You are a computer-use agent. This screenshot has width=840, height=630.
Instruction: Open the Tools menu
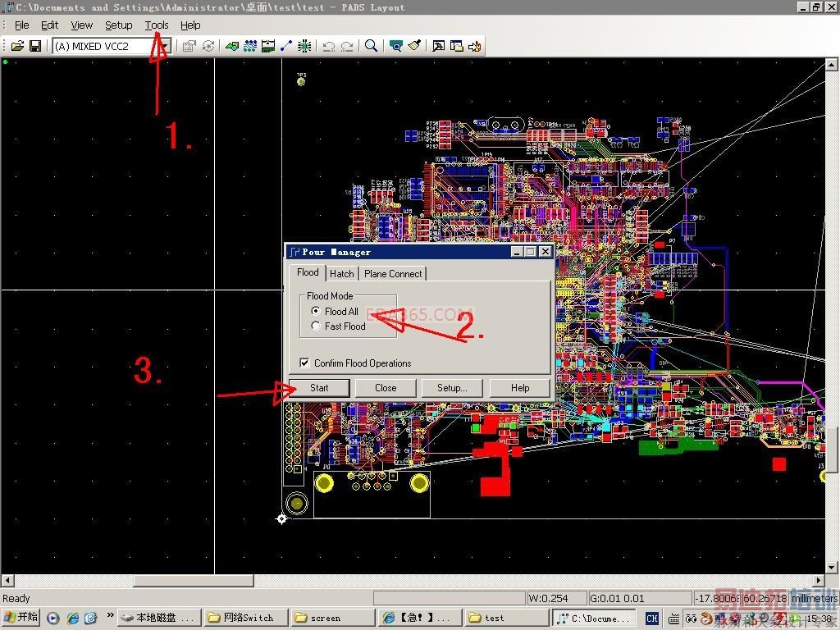pyautogui.click(x=157, y=25)
